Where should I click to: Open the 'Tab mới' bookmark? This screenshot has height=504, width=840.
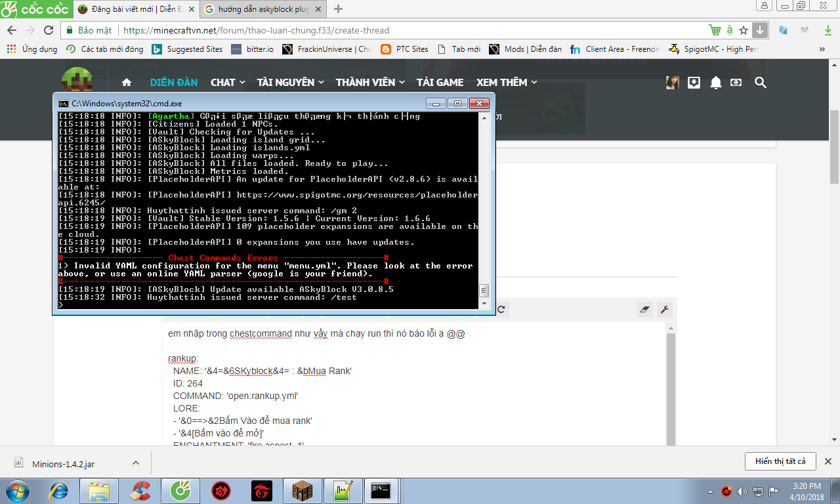(459, 49)
